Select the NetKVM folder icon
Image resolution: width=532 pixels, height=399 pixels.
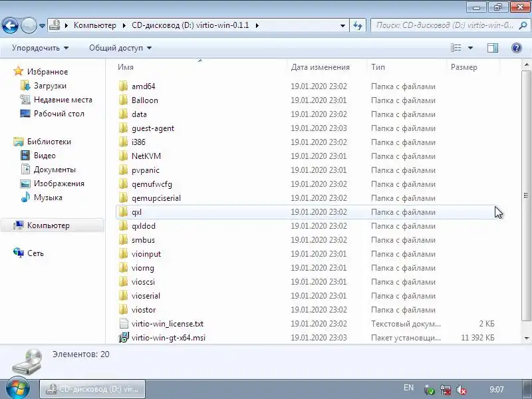tap(124, 156)
